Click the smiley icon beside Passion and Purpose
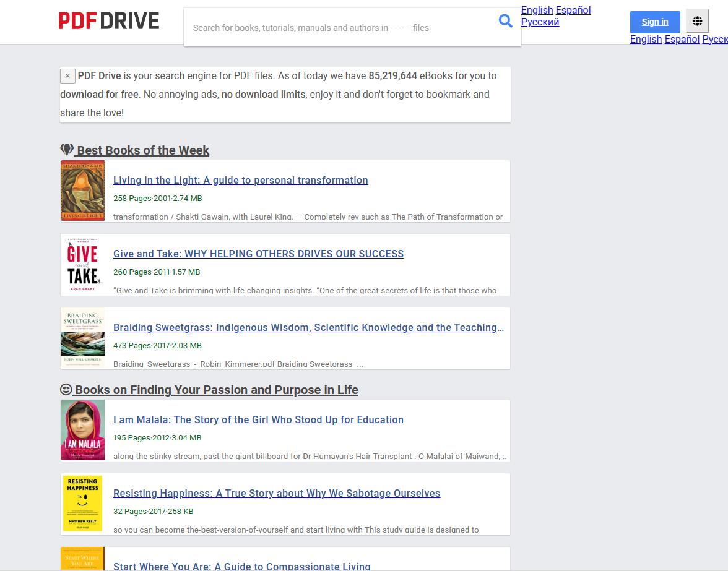 (66, 389)
